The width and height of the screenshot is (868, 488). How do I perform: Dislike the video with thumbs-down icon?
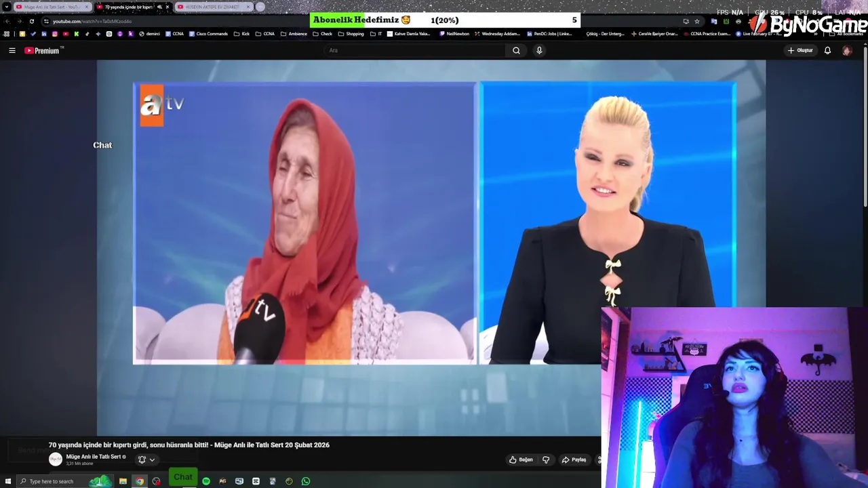(x=546, y=460)
